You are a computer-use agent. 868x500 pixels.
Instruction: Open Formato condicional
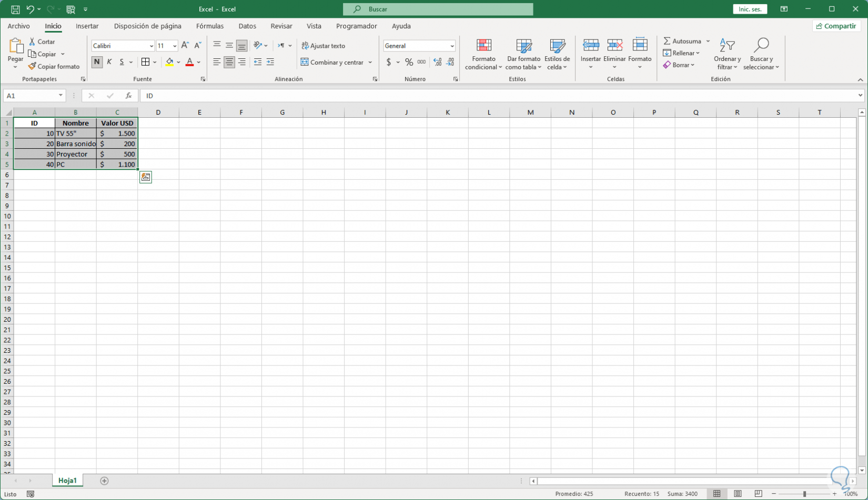(x=483, y=54)
